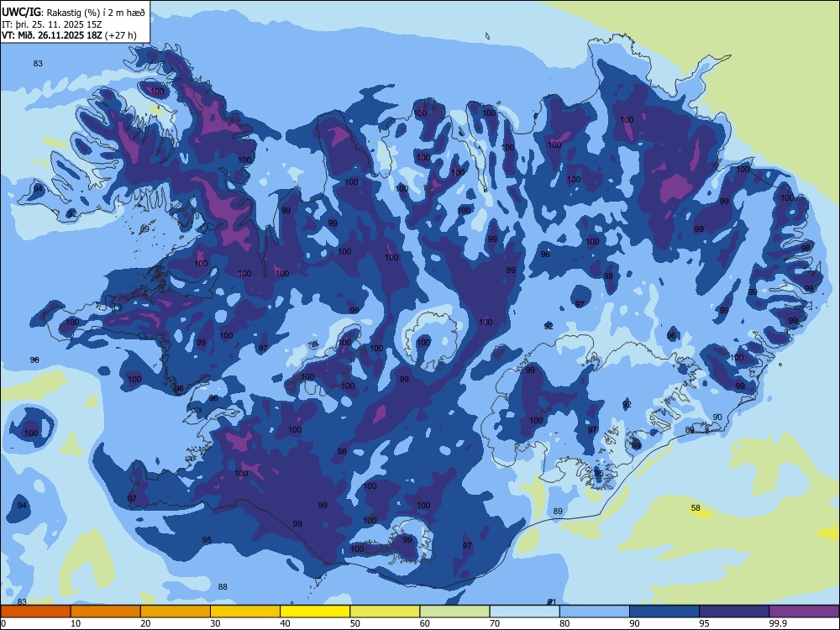Click the medium blue 80–90 legend swatch

tap(595, 612)
